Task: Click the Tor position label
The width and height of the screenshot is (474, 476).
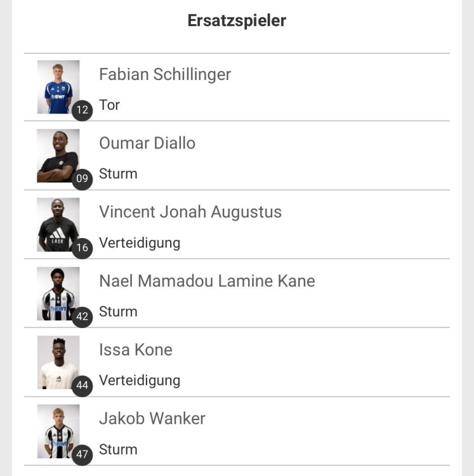Action: 109,105
